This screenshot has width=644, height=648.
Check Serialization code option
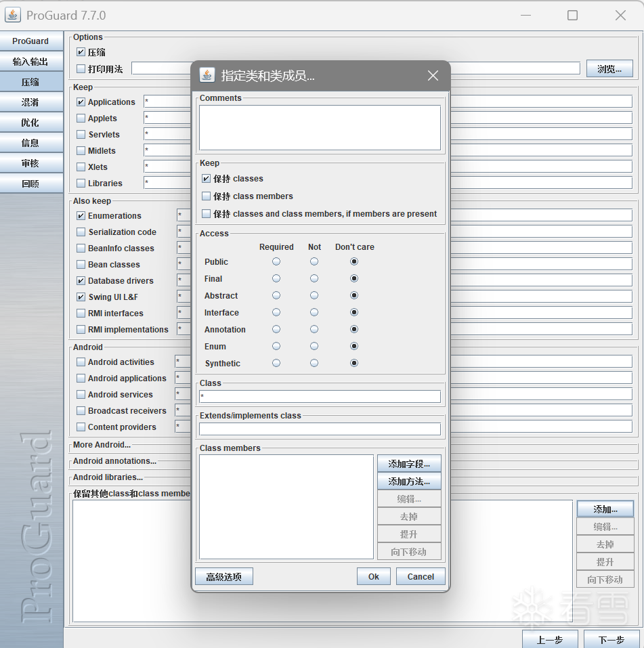(x=81, y=232)
